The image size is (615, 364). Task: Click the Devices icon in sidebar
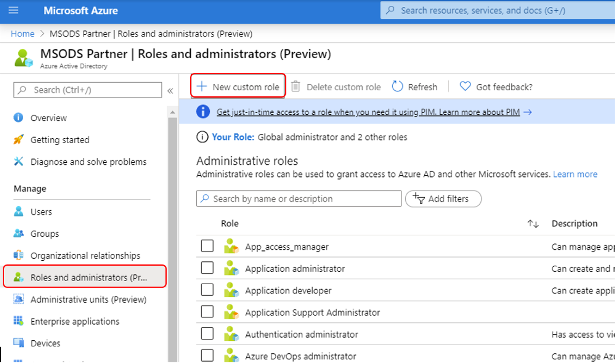point(18,343)
